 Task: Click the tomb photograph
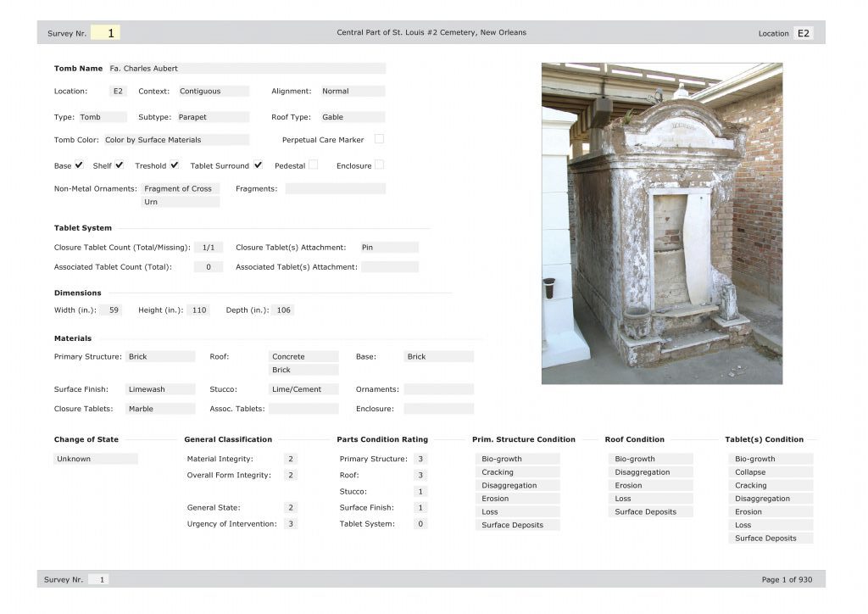(661, 223)
